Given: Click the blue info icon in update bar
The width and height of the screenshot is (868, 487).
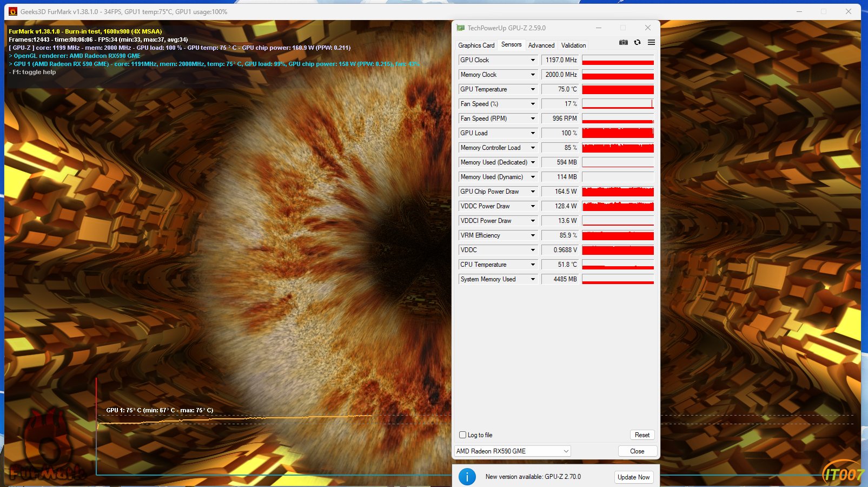Looking at the screenshot, I should (467, 477).
